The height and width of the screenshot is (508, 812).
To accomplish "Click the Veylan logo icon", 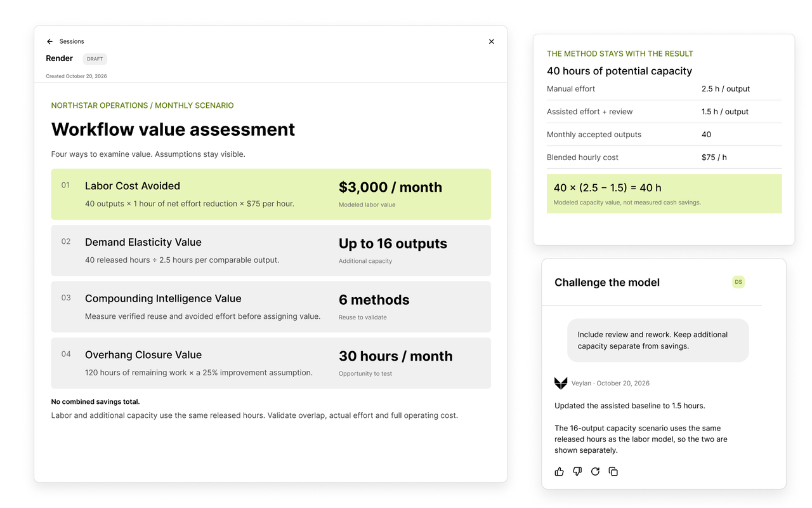I will click(x=561, y=383).
